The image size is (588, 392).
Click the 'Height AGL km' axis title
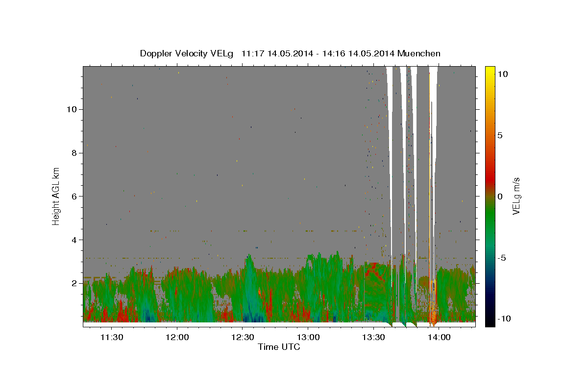pyautogui.click(x=56, y=196)
